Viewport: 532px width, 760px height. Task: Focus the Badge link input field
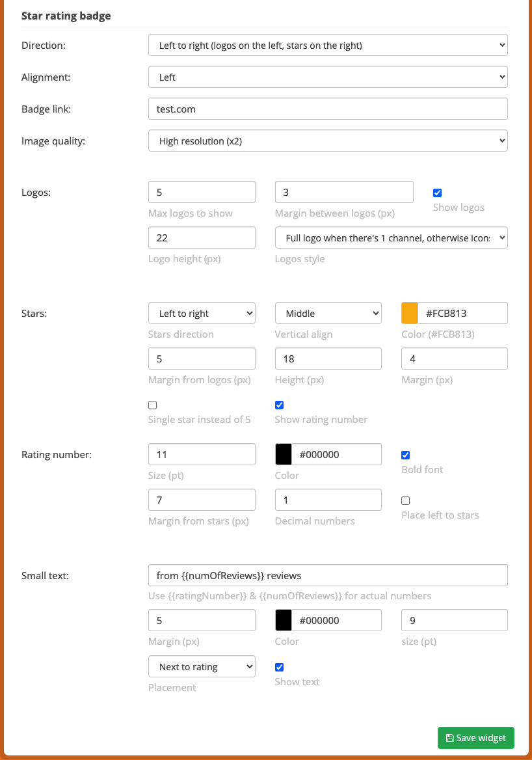[x=328, y=109]
